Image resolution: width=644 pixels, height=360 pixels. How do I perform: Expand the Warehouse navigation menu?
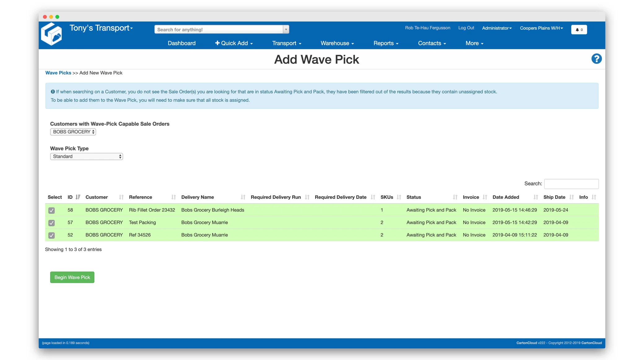(337, 43)
